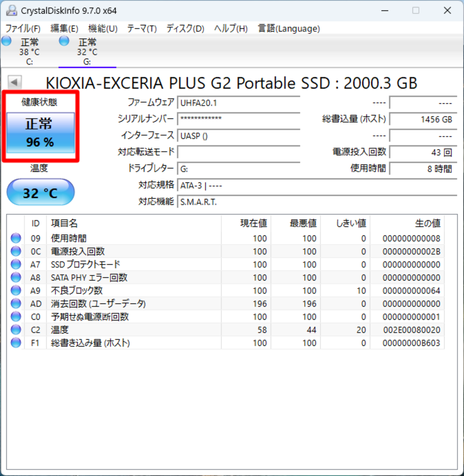The width and height of the screenshot is (464, 476).
Task: Select the 使用時間 attribute name
Action: pyautogui.click(x=69, y=238)
